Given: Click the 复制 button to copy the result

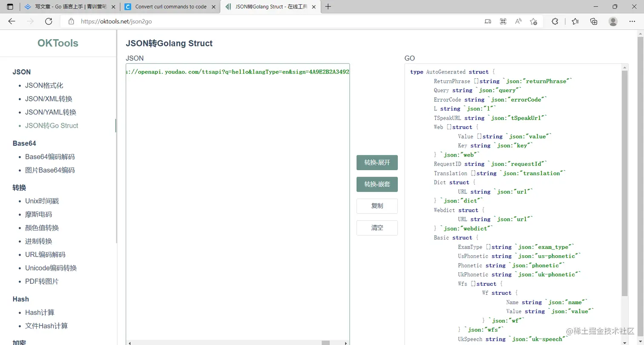Looking at the screenshot, I should [377, 206].
